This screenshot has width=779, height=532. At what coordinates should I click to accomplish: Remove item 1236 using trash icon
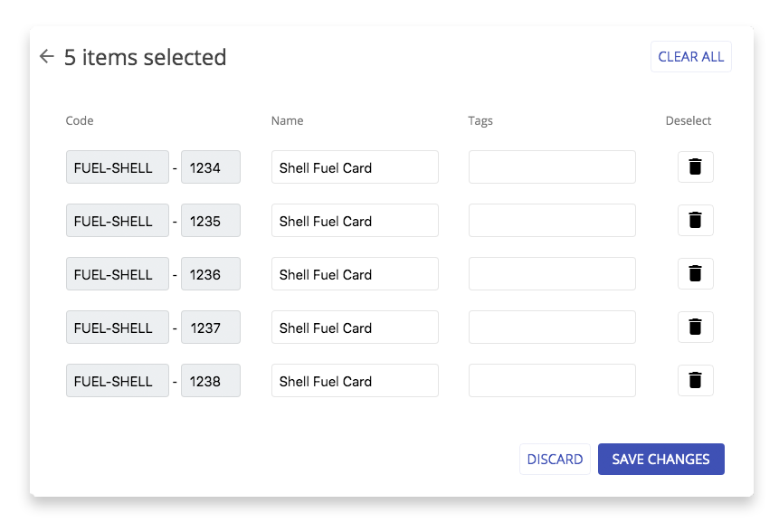pyautogui.click(x=696, y=274)
